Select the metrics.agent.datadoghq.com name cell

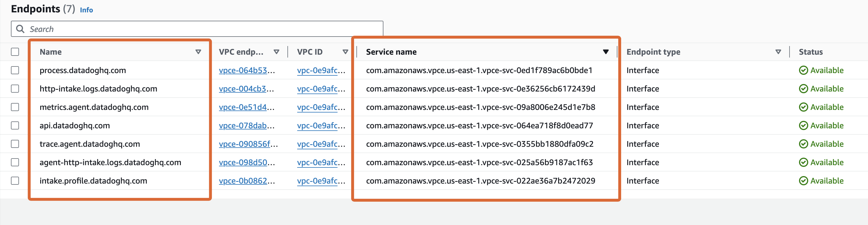(x=94, y=107)
